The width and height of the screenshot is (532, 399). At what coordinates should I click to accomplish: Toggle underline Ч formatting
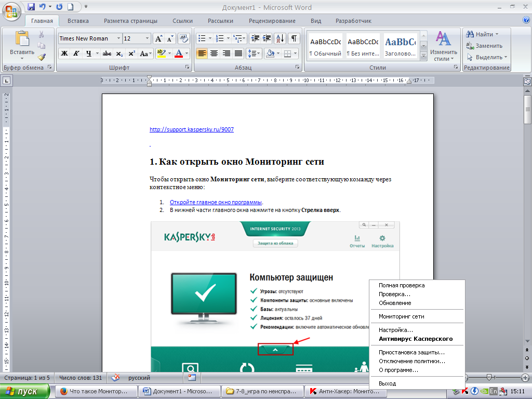88,54
